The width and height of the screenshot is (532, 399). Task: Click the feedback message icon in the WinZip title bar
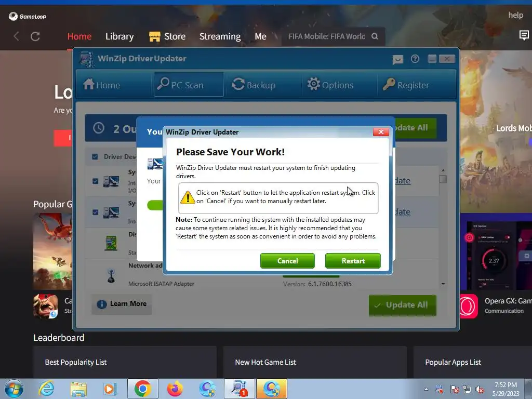pyautogui.click(x=397, y=59)
